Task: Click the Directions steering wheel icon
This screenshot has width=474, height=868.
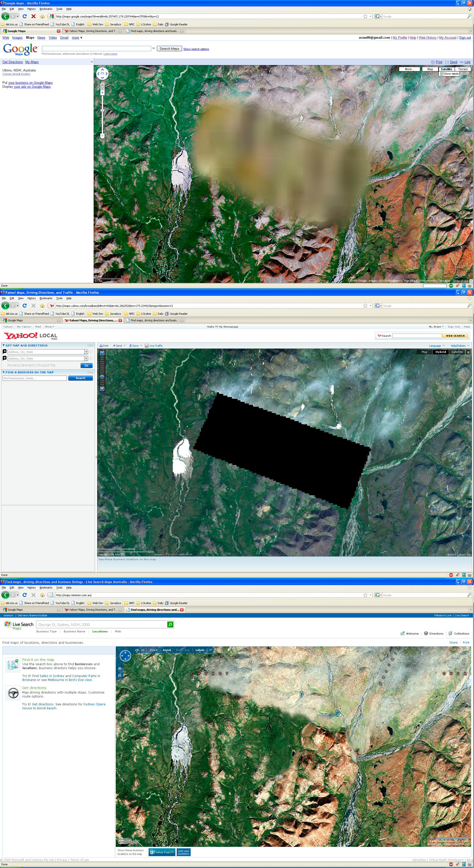Action: pos(426,633)
